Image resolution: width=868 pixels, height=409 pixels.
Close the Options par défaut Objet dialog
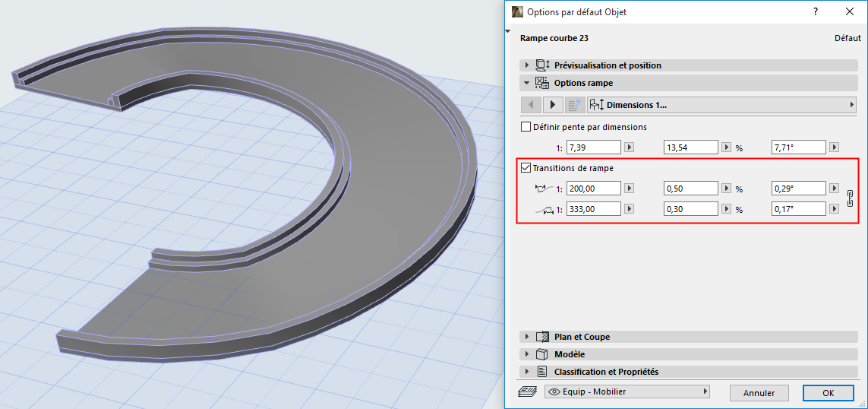point(849,11)
